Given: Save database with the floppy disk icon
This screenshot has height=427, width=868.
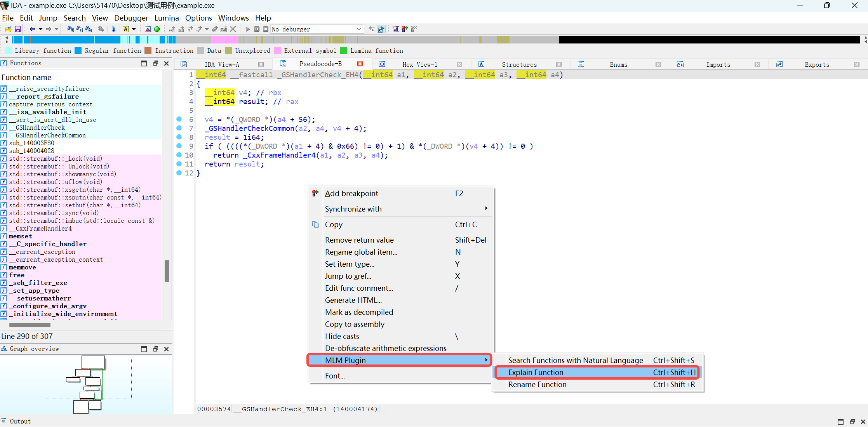Looking at the screenshot, I should (x=17, y=29).
